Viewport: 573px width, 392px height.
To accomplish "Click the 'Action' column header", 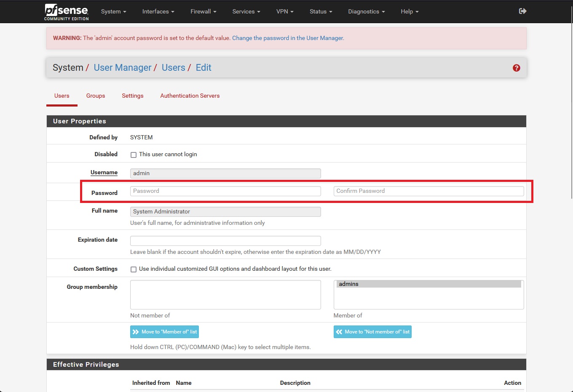I will click(x=512, y=383).
